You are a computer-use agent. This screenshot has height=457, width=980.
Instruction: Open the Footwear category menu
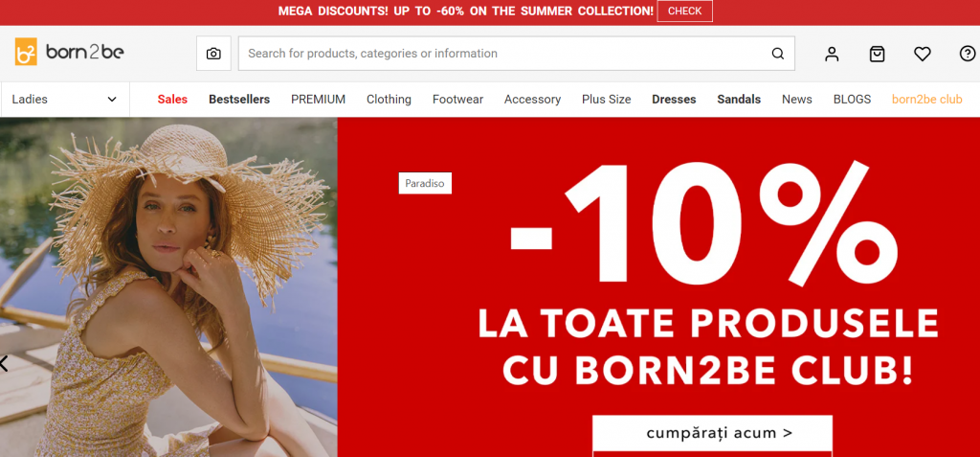click(457, 99)
